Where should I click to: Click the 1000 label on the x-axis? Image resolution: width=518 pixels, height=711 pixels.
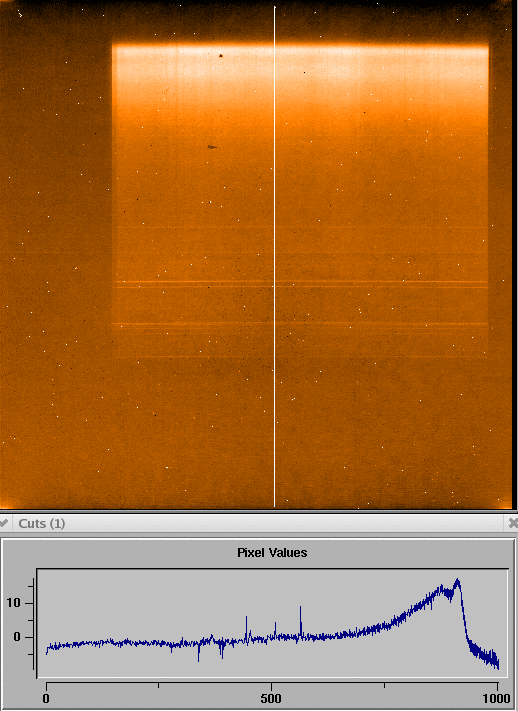[x=497, y=698]
